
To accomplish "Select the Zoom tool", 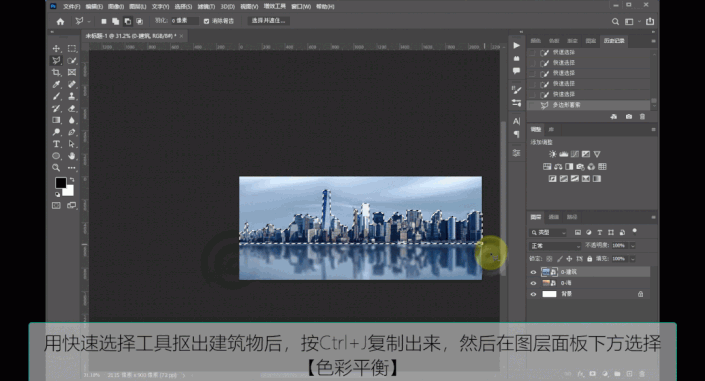I will coord(56,168).
